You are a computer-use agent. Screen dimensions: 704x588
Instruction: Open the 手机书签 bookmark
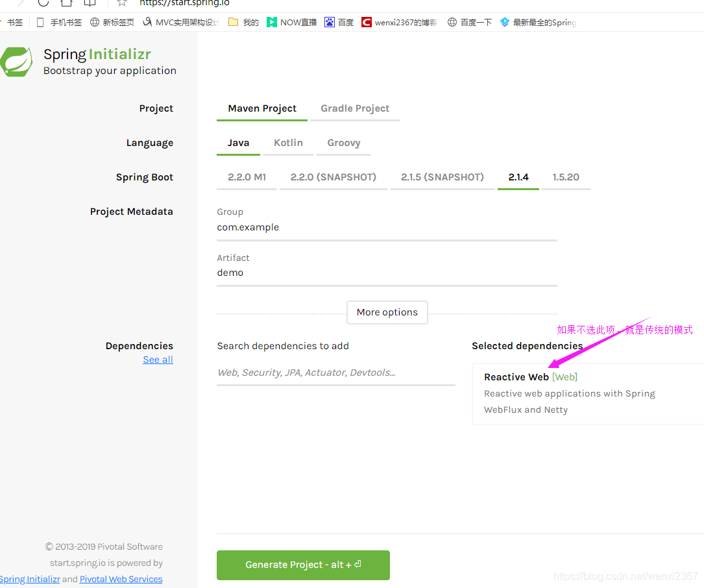[59, 23]
